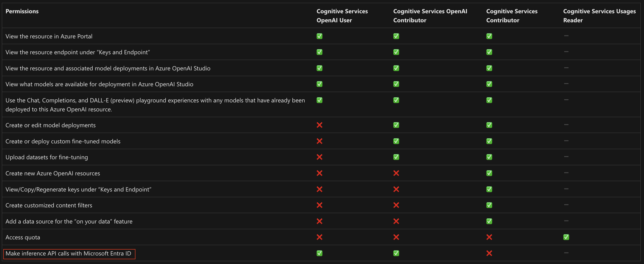The image size is (644, 264).
Task: Click the red cross for Access quota under OpenAI User
Action: coord(319,237)
